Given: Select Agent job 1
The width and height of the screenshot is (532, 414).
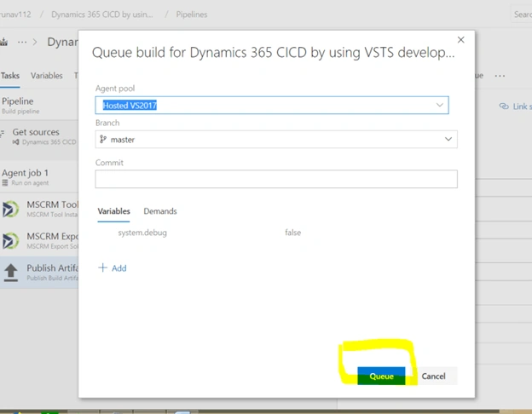Looking at the screenshot, I should pos(39,177).
